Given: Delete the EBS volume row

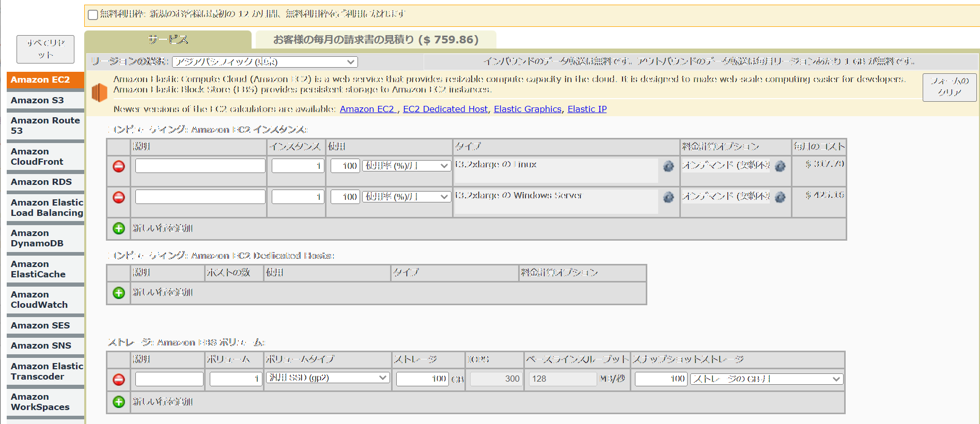Looking at the screenshot, I should (119, 380).
